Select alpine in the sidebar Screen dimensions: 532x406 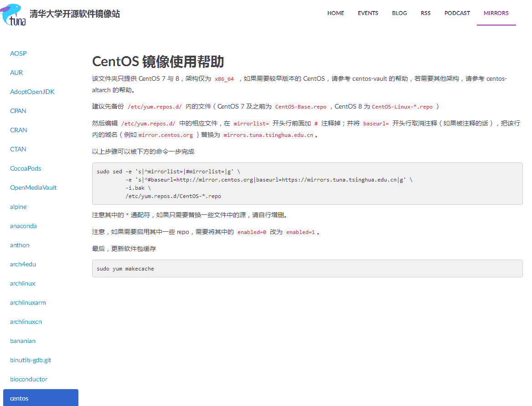[x=18, y=207]
